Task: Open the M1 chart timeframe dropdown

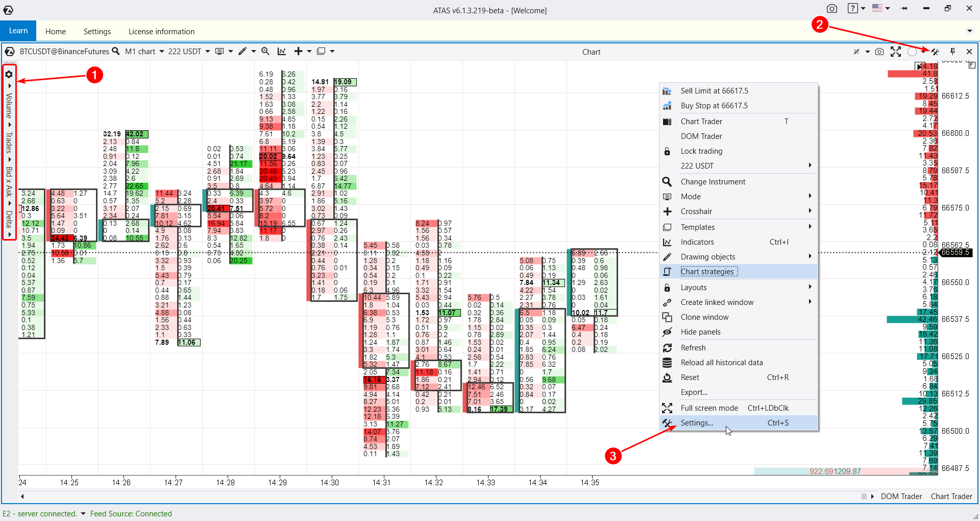Action: (x=144, y=52)
